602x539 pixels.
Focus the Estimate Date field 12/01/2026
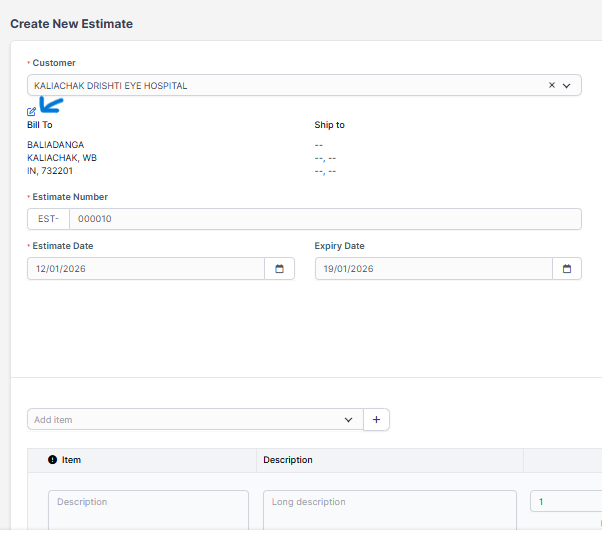146,269
